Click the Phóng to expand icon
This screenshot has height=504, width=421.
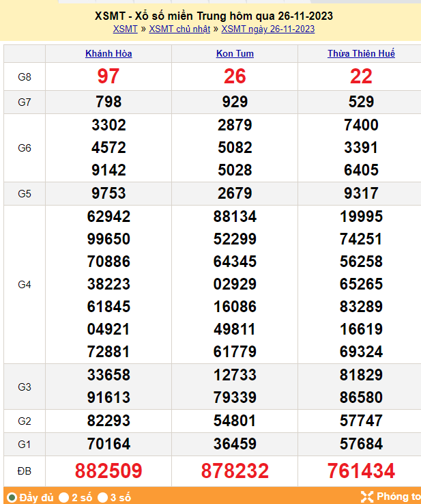coord(366,496)
